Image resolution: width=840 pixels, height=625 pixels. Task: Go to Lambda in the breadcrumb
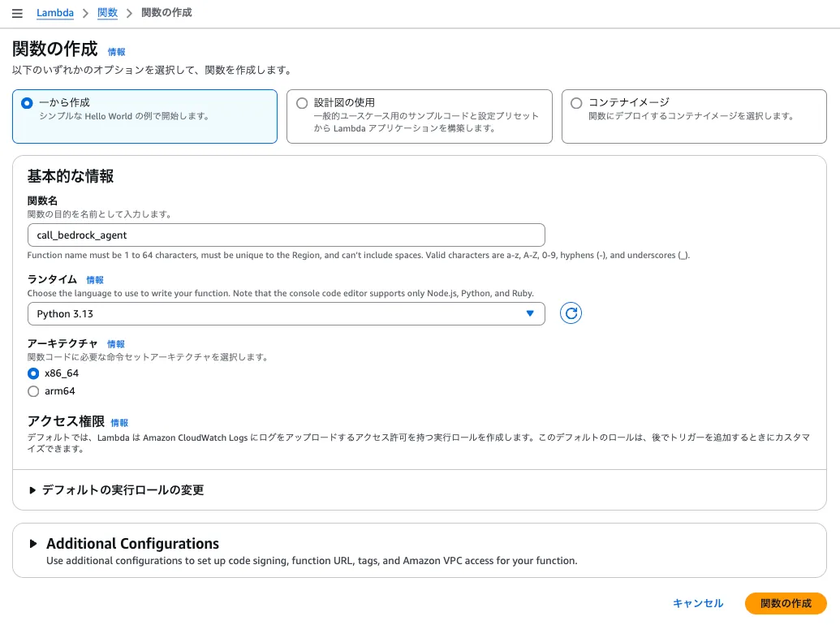(x=55, y=13)
